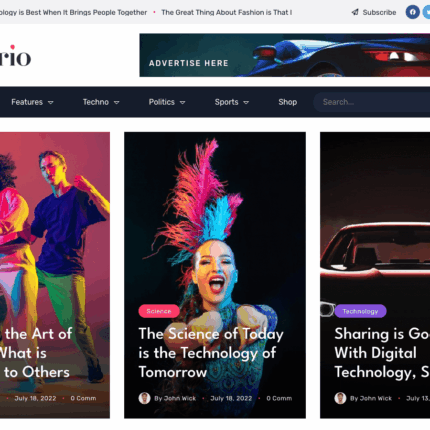Open the 0 Comm link in the dancers article
The height and width of the screenshot is (430, 430).
pos(83,398)
